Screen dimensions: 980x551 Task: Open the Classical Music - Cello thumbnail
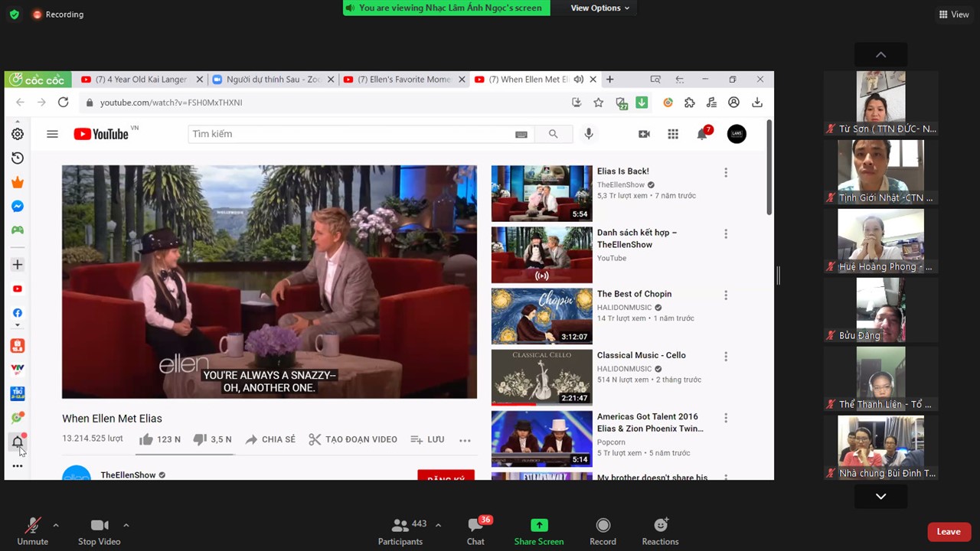(x=542, y=377)
